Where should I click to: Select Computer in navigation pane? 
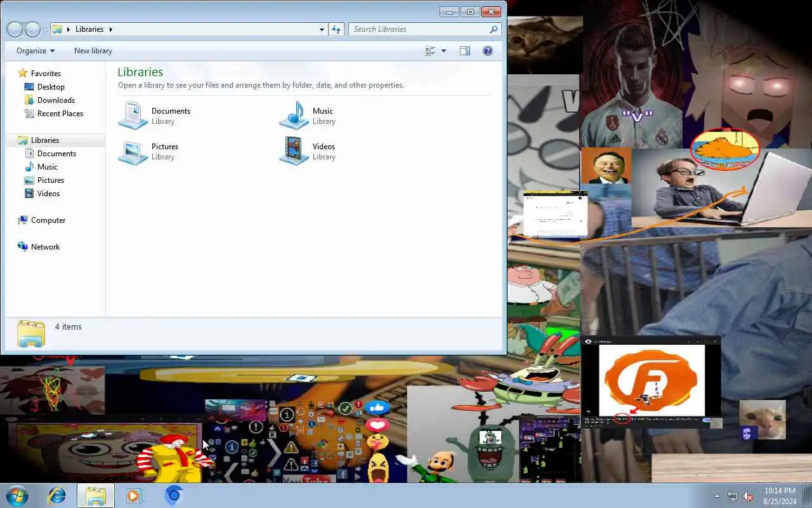[x=42, y=220]
